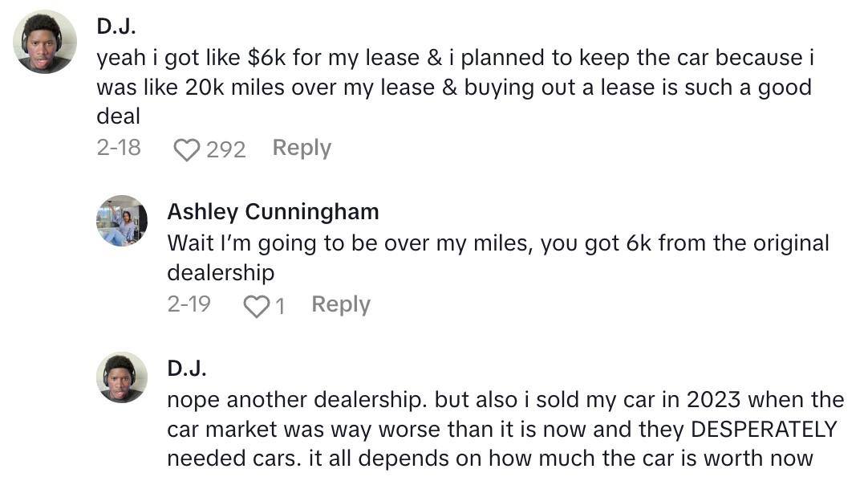Reply to Ashley Cunningham's comment
The image size is (868, 477).
tap(340, 305)
